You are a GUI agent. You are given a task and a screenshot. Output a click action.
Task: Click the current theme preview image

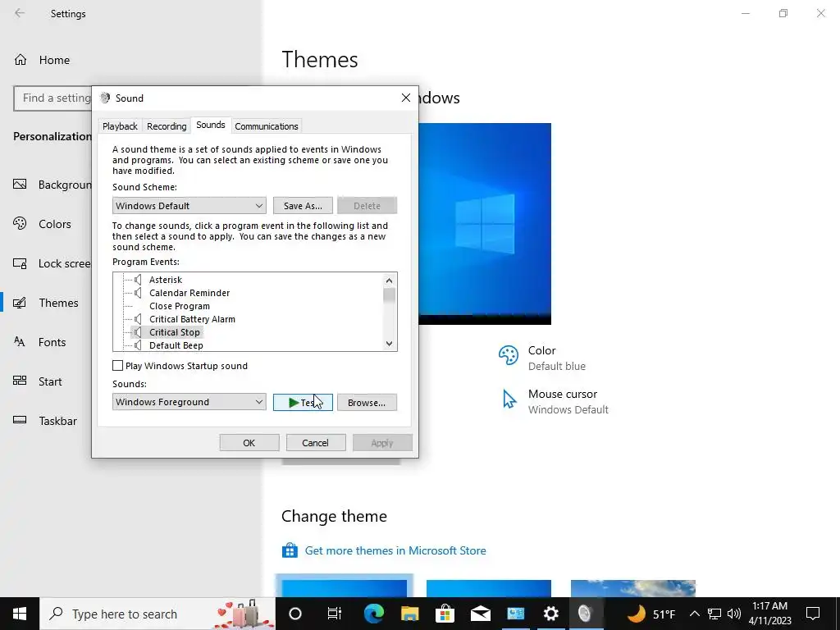(x=485, y=223)
